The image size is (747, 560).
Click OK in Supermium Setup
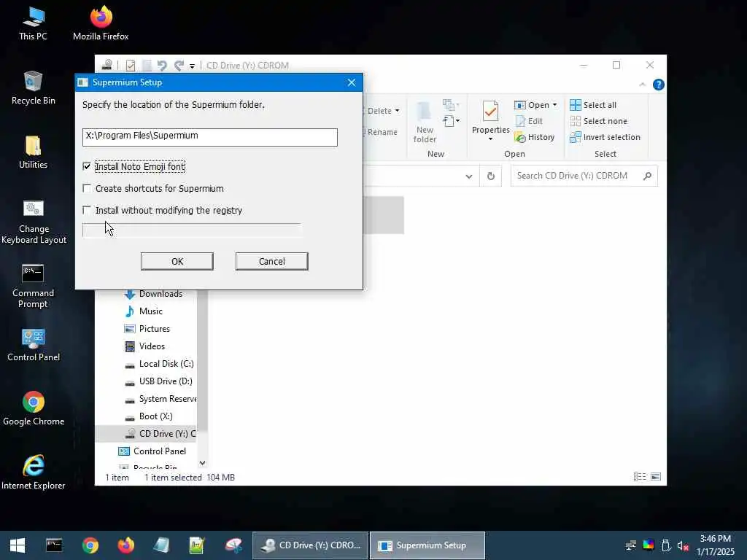pyautogui.click(x=177, y=262)
